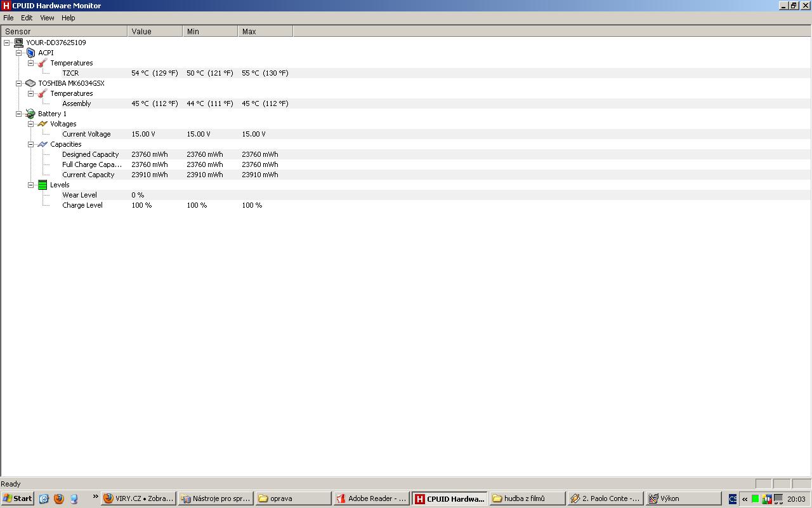Click the Windows Start button
Screen dimensions: 812x508
coord(17,498)
